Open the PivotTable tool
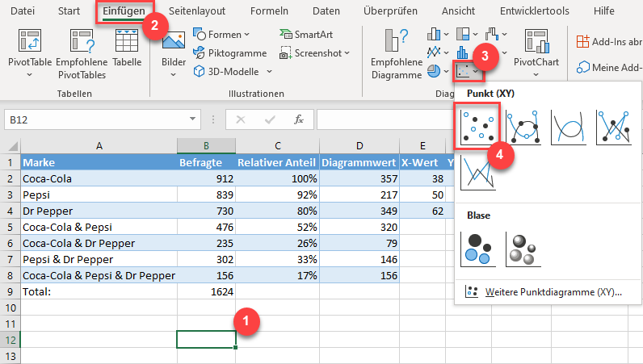The height and width of the screenshot is (364, 643). click(30, 53)
